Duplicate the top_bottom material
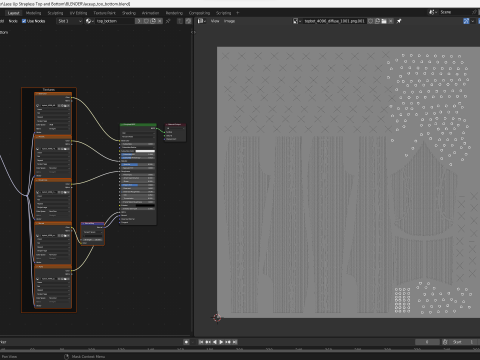480x360 pixels. [x=153, y=21]
